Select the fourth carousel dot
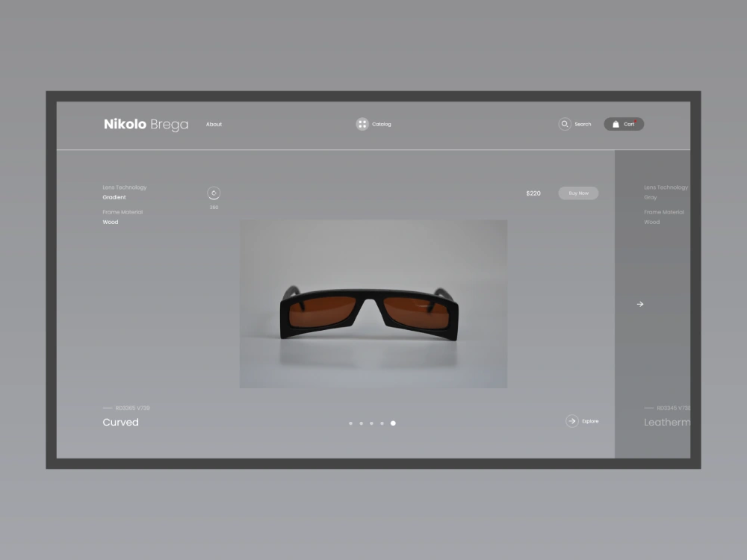 [x=382, y=423]
